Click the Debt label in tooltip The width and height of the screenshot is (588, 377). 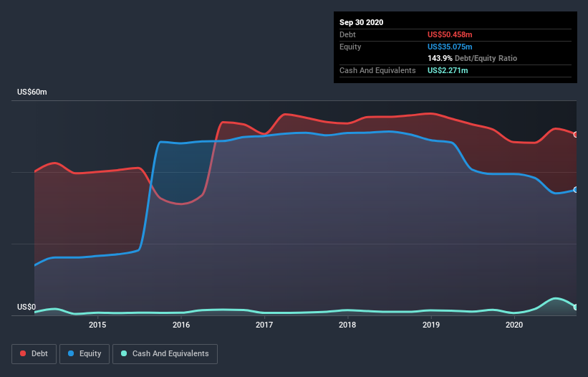click(347, 34)
